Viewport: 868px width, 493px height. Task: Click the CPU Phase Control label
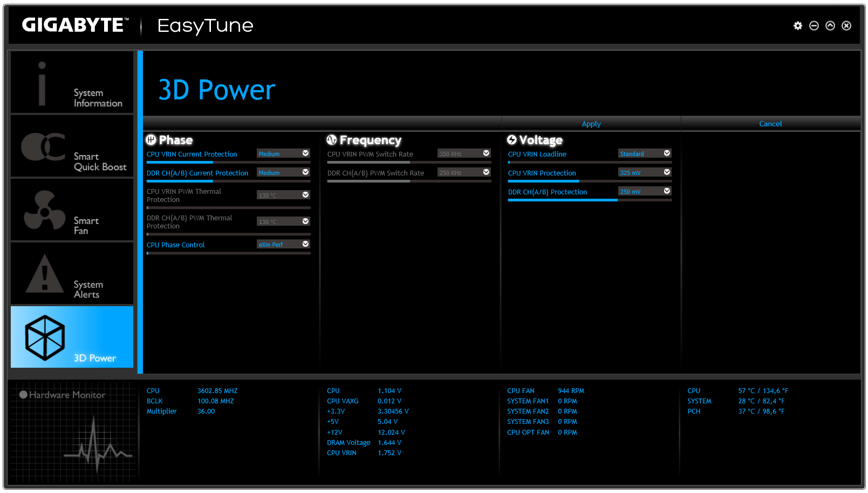(176, 245)
